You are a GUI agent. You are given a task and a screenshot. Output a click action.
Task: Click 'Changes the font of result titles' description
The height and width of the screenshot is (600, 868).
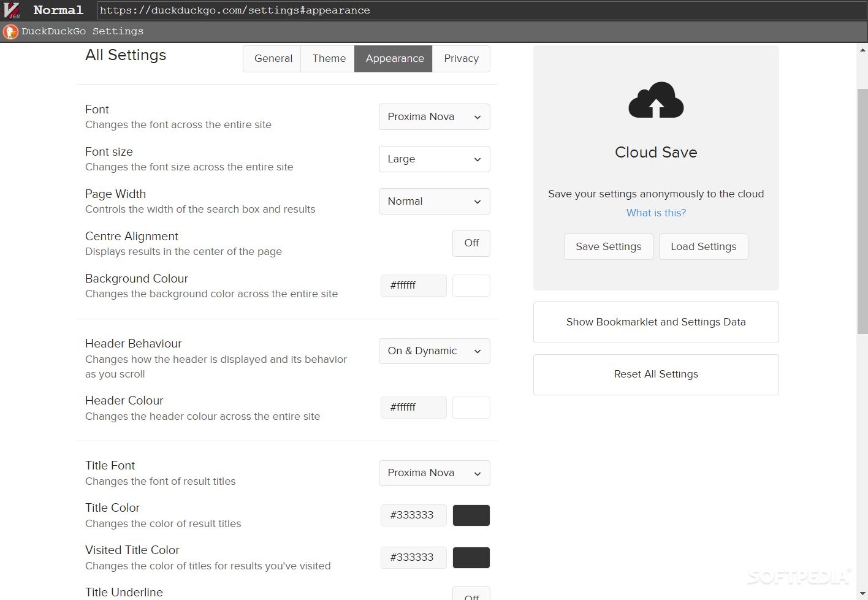(x=161, y=482)
